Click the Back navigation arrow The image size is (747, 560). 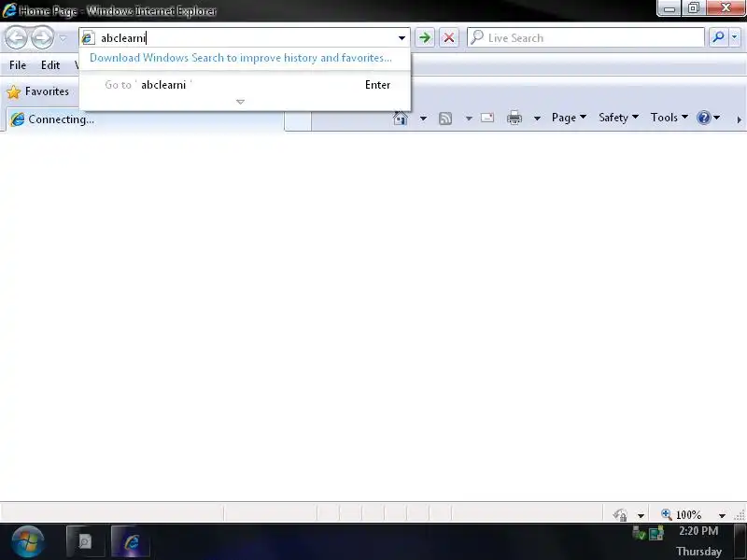coord(16,38)
